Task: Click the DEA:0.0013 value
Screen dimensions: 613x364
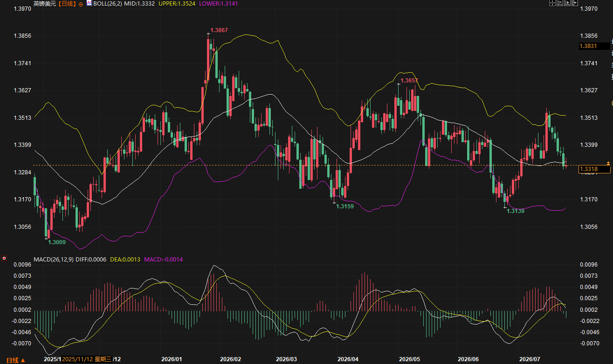Action: 125,259
